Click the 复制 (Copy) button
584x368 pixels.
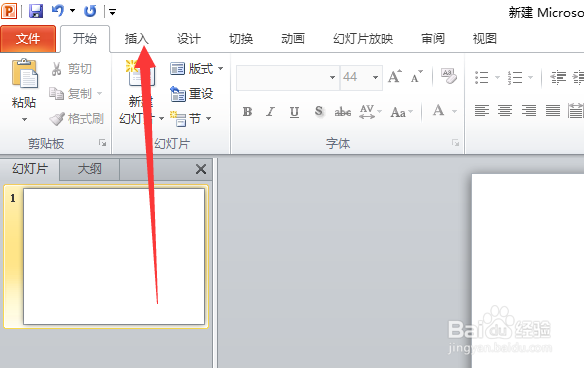[70, 93]
